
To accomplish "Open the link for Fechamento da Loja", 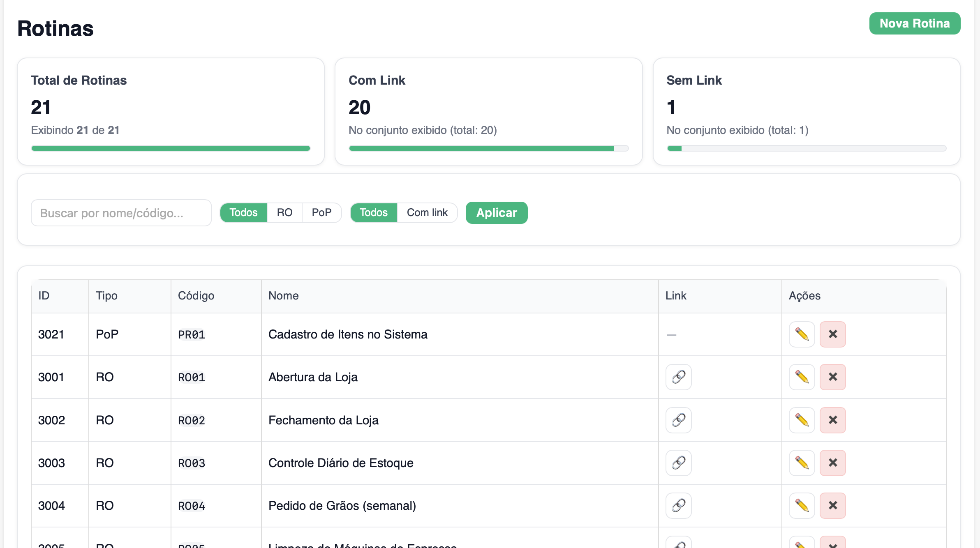I will point(678,420).
